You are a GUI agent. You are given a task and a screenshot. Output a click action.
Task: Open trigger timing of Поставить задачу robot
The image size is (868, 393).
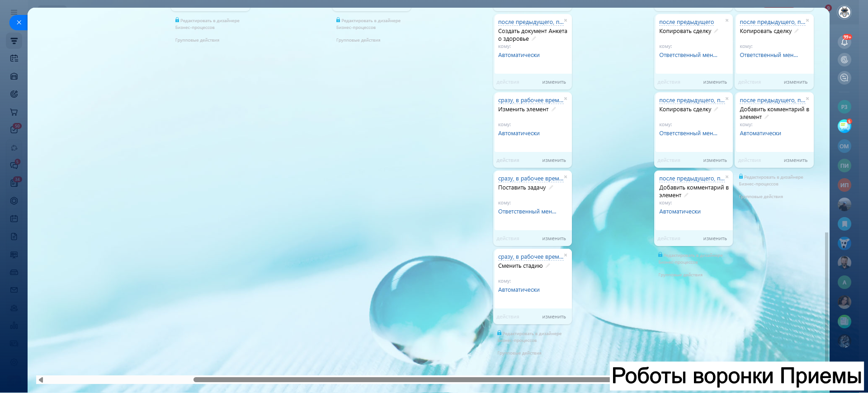(531, 179)
